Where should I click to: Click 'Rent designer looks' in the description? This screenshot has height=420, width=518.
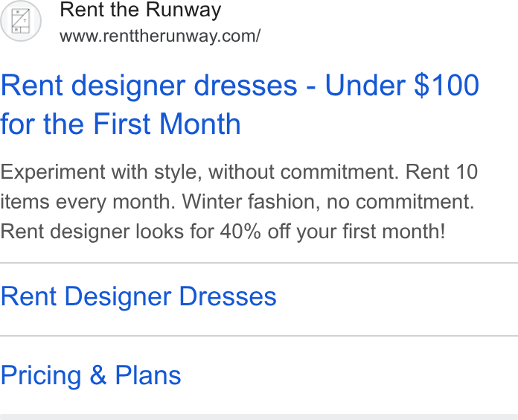(x=92, y=231)
